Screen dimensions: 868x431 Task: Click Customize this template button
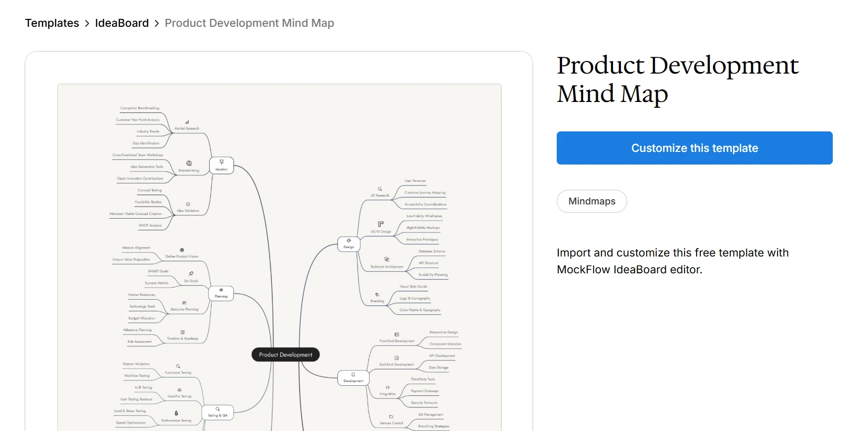(x=695, y=148)
